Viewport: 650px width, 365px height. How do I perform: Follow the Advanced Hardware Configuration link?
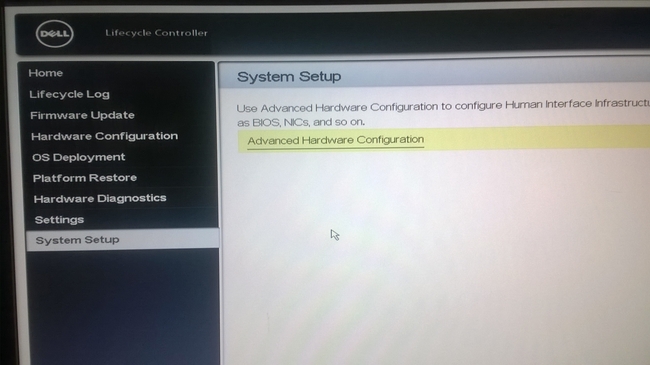[x=336, y=140]
